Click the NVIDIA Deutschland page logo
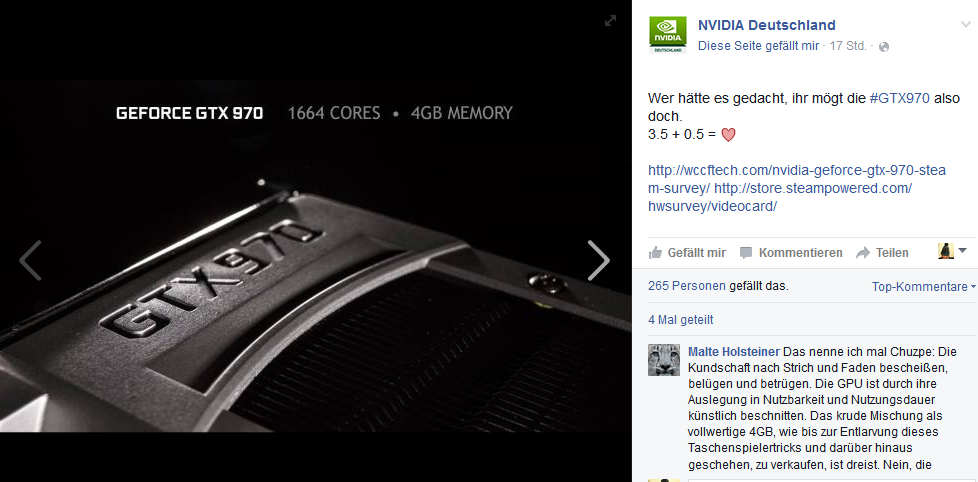The width and height of the screenshot is (978, 482). tap(667, 34)
